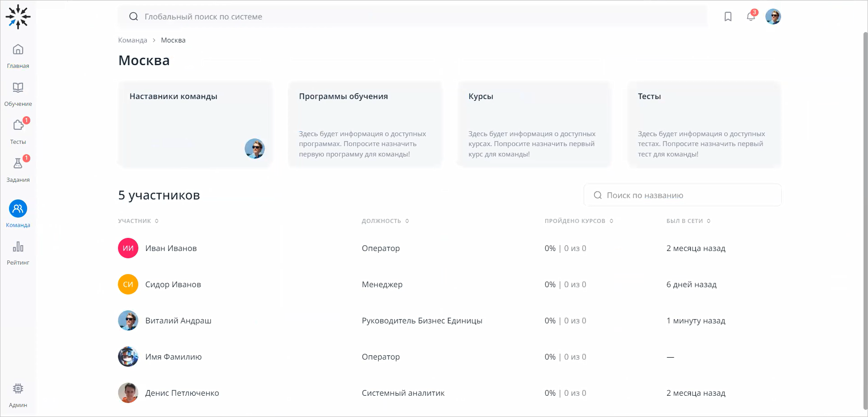Open Иван Иванов participant profile
868x417 pixels.
tap(171, 248)
